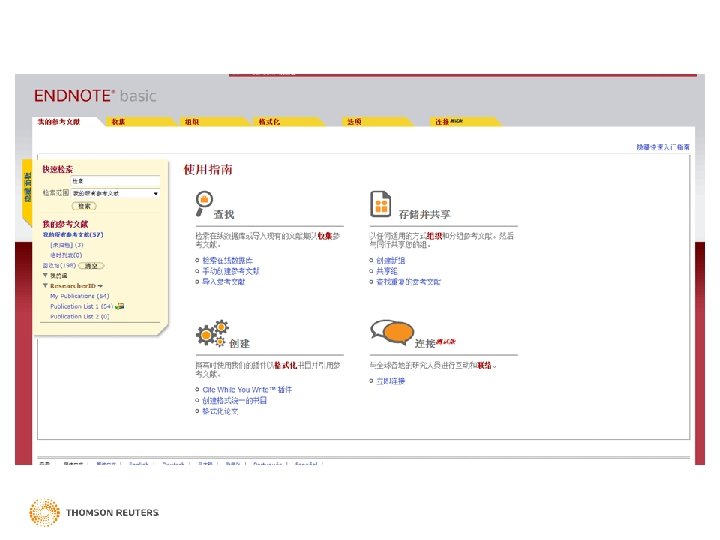
Task: Open 立即连接 link
Action: 390,381
